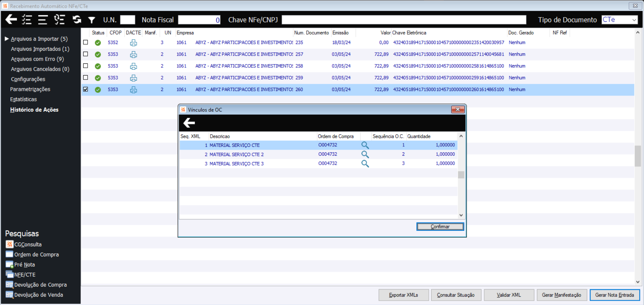Search purchase order for MATERIAL SERVIÇO CTE row 1

point(365,145)
